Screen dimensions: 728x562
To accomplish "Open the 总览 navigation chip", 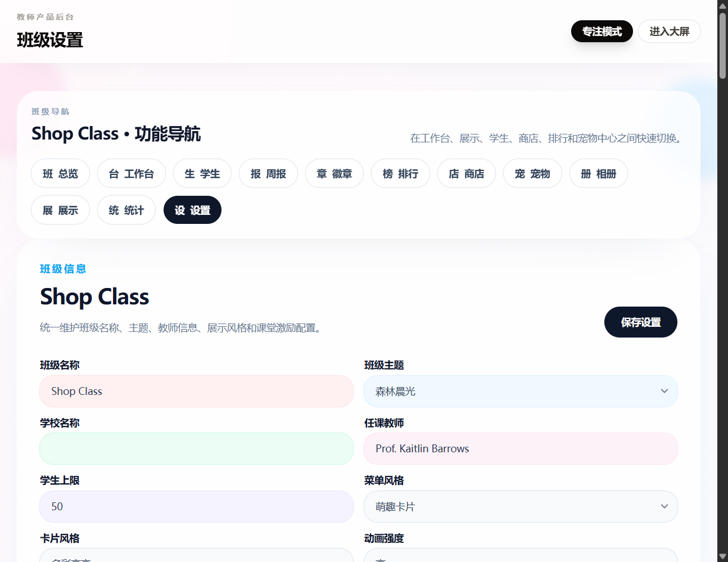I will pos(60,173).
